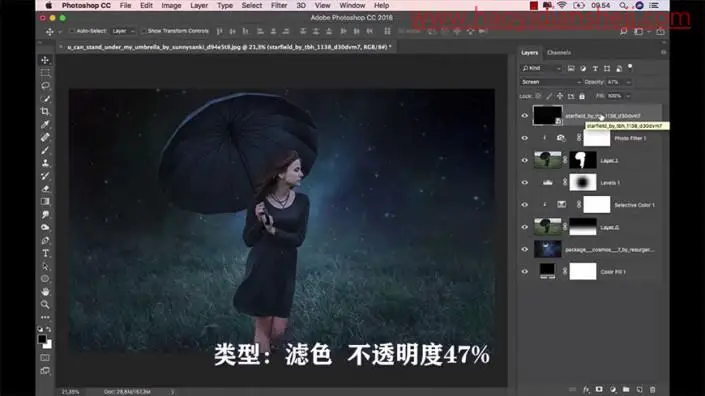The height and width of the screenshot is (396, 705).
Task: Open the Layers panel options menu
Action: coord(663,53)
